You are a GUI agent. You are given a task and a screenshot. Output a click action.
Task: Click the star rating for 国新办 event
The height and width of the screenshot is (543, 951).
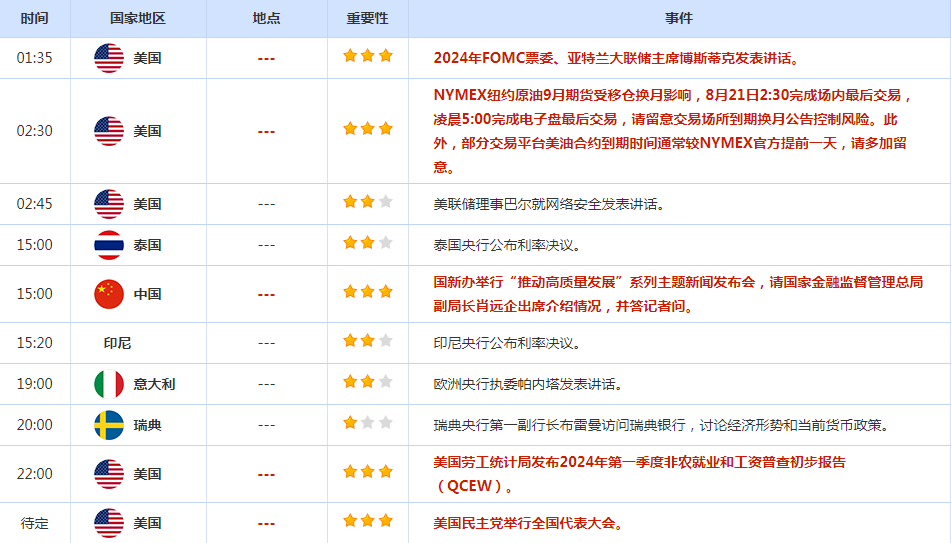tap(368, 292)
